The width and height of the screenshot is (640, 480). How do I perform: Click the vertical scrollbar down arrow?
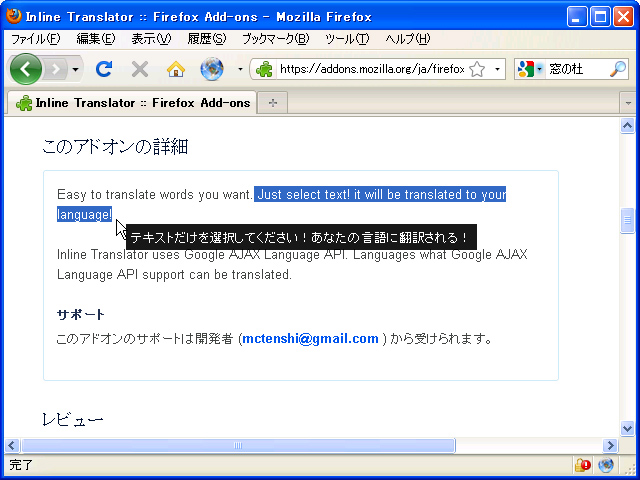click(627, 429)
